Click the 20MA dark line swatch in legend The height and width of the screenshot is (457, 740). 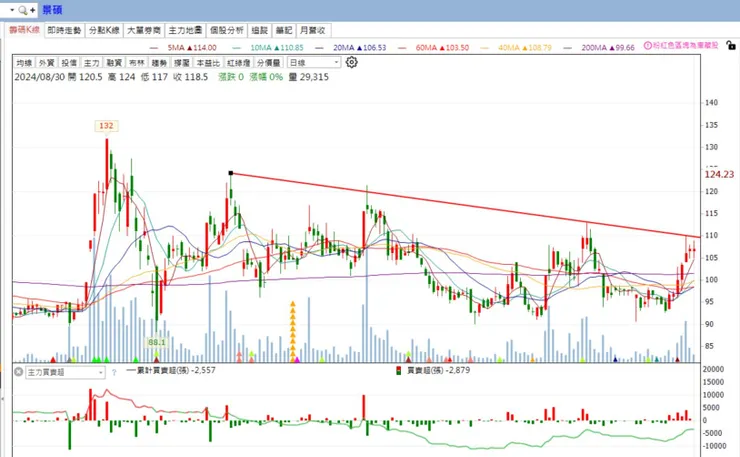pos(320,48)
